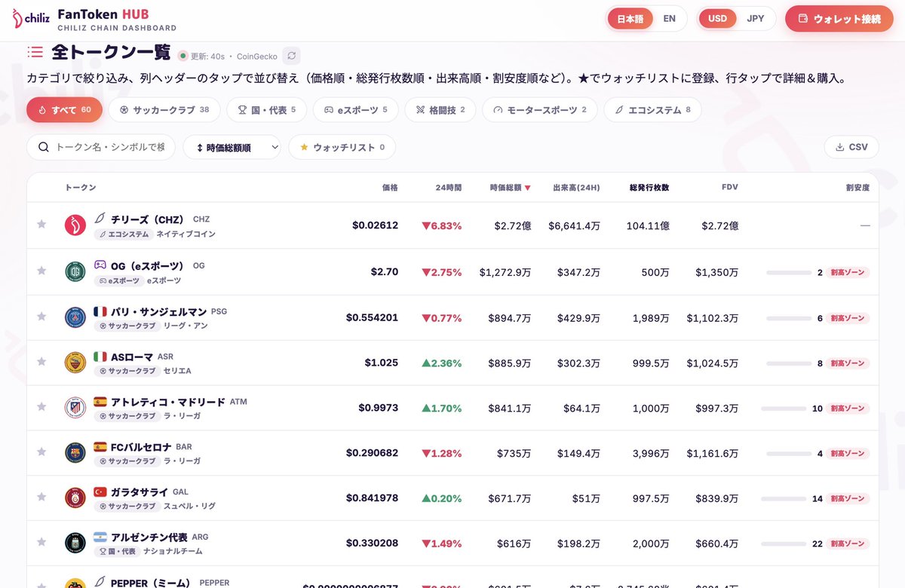Click the list icon beside 全トークン一覧
905x588 pixels.
35,52
